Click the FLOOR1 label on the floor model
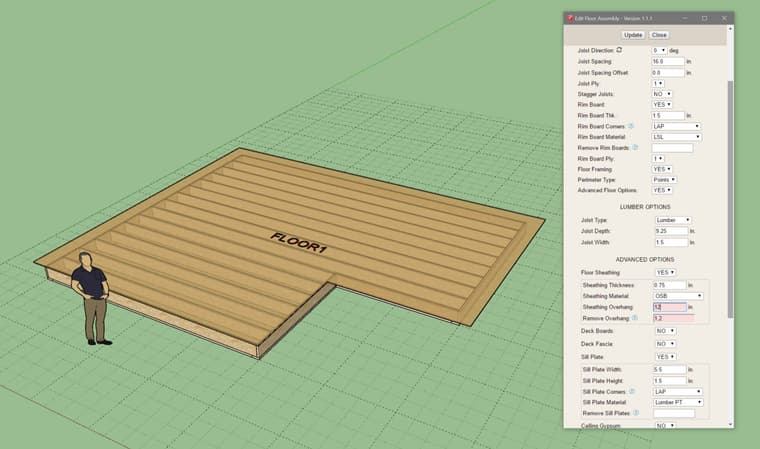Viewport: 760px width, 449px height. tap(298, 243)
